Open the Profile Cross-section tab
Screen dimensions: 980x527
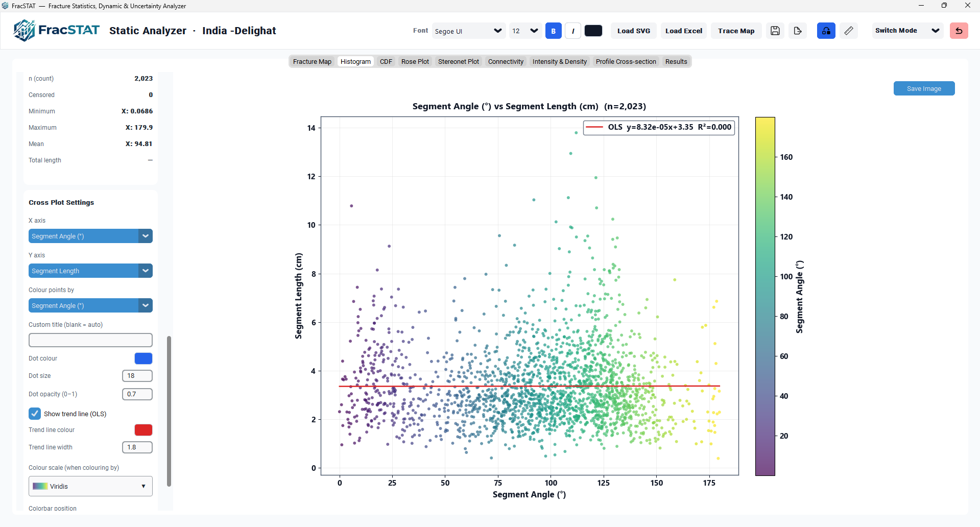pos(626,61)
